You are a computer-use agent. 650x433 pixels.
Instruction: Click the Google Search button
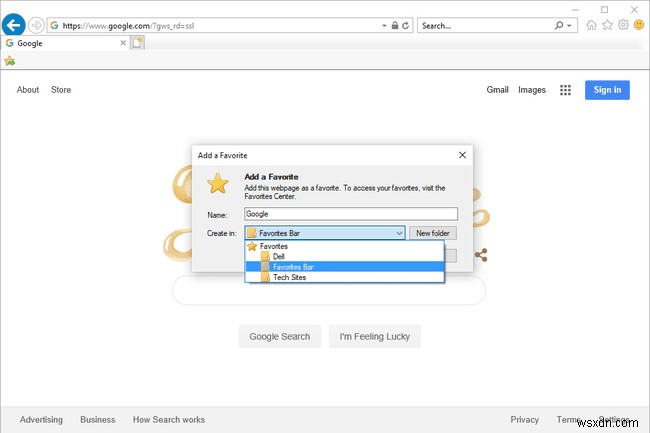[280, 336]
